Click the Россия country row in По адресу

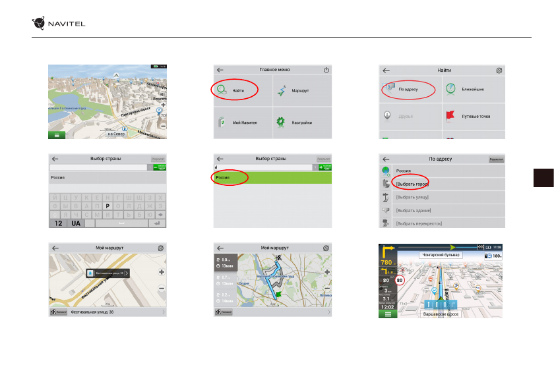tap(442, 171)
